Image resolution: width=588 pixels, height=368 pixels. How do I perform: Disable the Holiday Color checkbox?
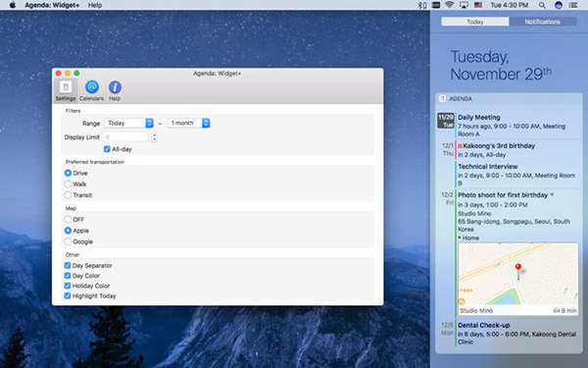coord(68,286)
